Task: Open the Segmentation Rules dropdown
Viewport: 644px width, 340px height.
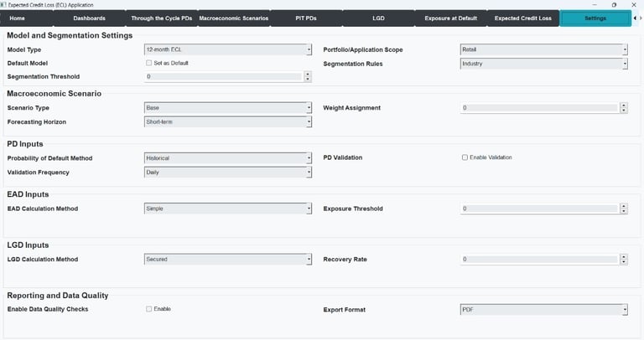Action: tap(543, 64)
